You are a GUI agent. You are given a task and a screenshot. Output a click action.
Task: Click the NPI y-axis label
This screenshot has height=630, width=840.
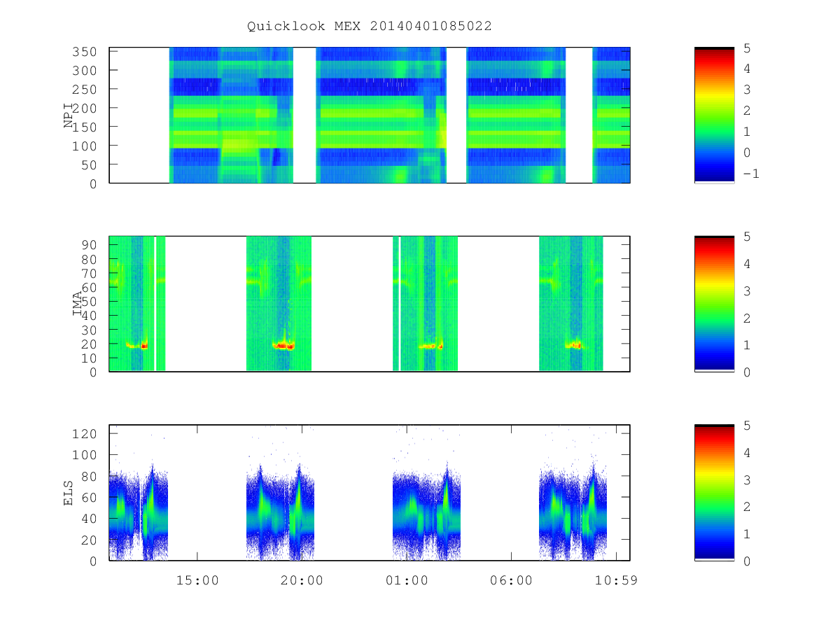click(x=69, y=115)
